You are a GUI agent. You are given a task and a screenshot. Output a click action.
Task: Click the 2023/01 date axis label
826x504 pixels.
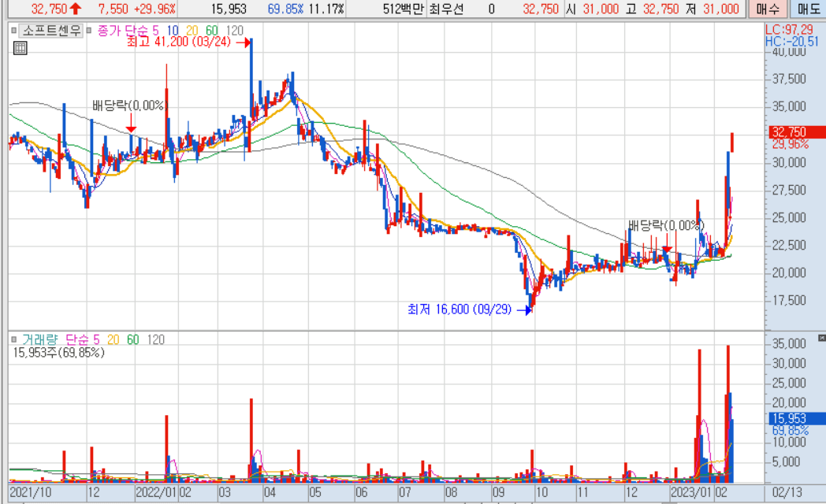click(x=692, y=493)
